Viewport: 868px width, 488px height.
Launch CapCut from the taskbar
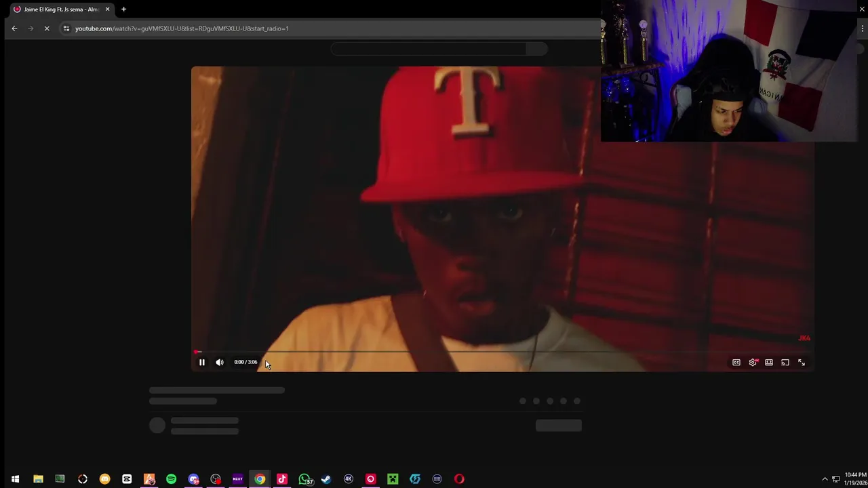point(127,479)
